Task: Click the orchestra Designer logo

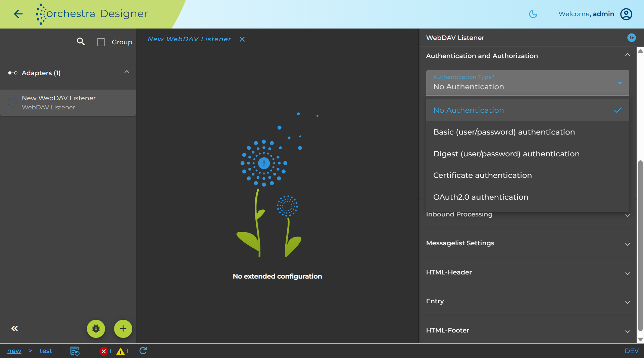Action: (92, 14)
